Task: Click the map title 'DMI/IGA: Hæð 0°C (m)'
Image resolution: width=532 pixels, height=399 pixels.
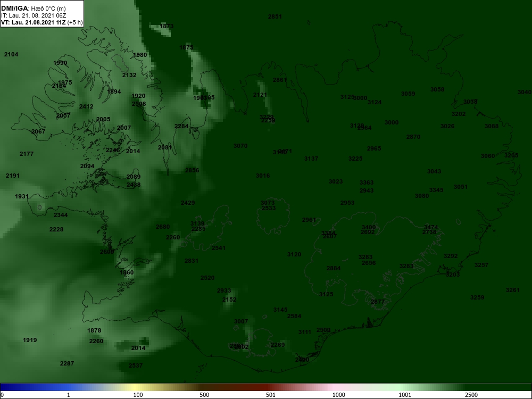Action: pyautogui.click(x=34, y=9)
